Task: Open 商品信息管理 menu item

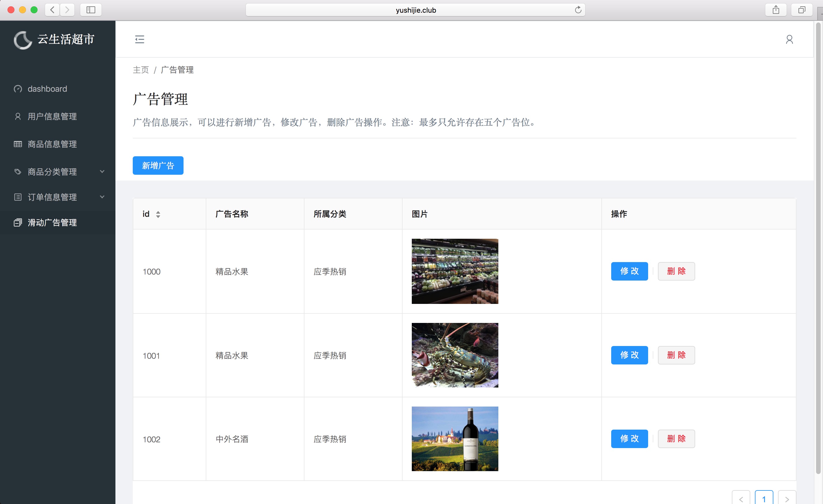Action: 52,144
